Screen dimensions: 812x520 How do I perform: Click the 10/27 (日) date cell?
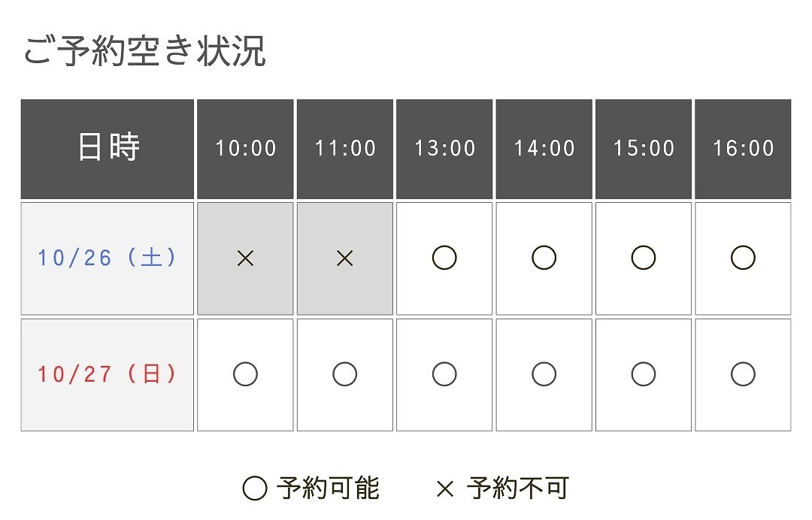(x=108, y=375)
